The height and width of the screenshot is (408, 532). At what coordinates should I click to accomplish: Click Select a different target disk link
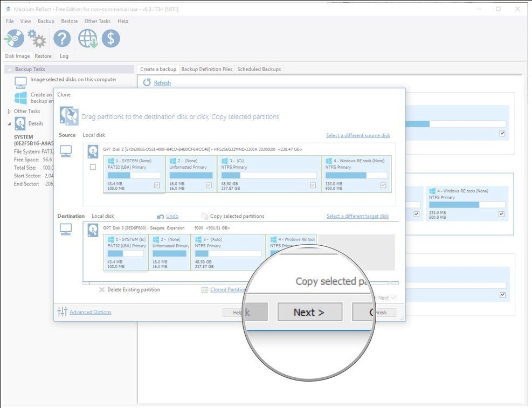pos(357,216)
